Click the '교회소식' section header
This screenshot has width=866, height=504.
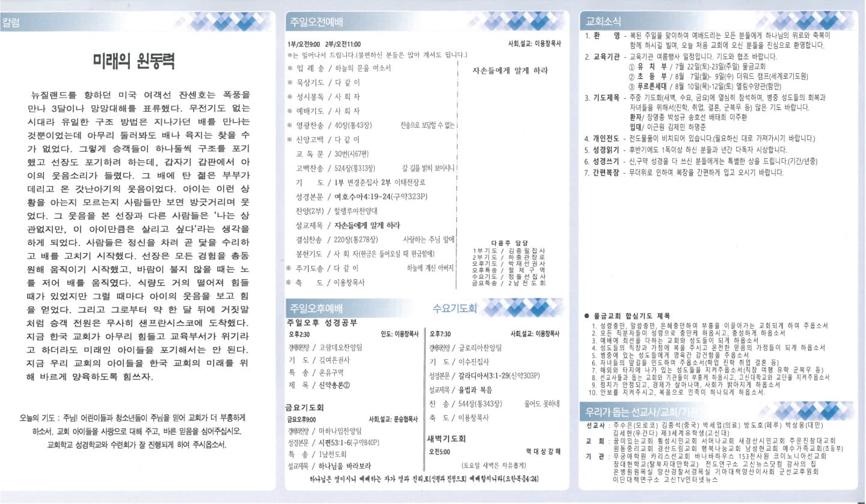[604, 22]
